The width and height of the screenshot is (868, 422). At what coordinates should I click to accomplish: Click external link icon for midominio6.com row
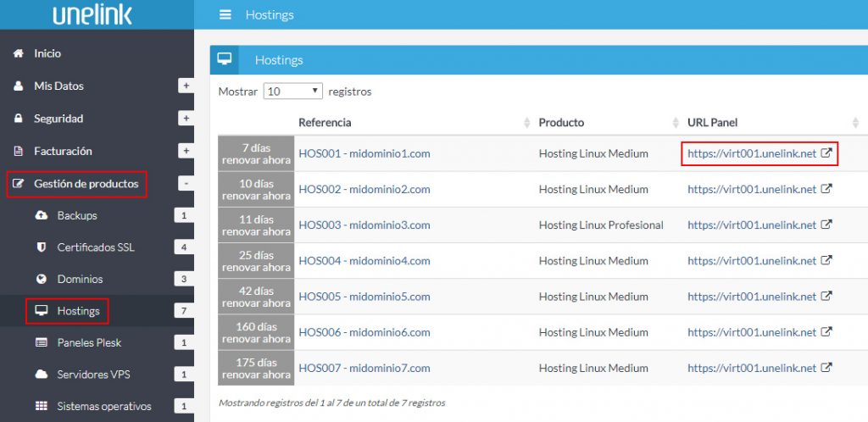point(826,332)
